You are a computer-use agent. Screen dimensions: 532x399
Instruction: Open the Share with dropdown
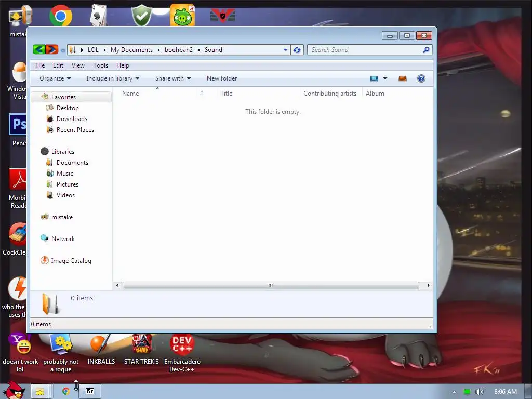(172, 78)
